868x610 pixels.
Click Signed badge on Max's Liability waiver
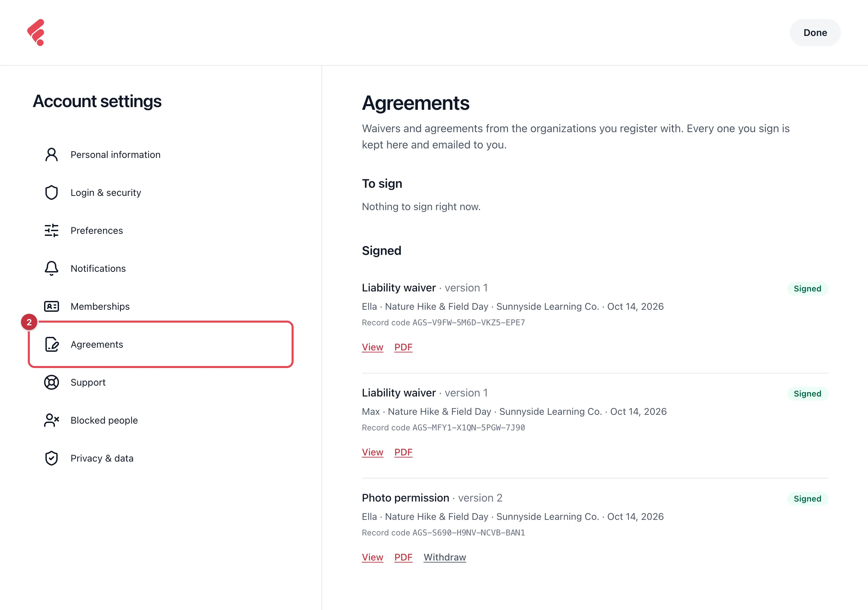tap(808, 393)
